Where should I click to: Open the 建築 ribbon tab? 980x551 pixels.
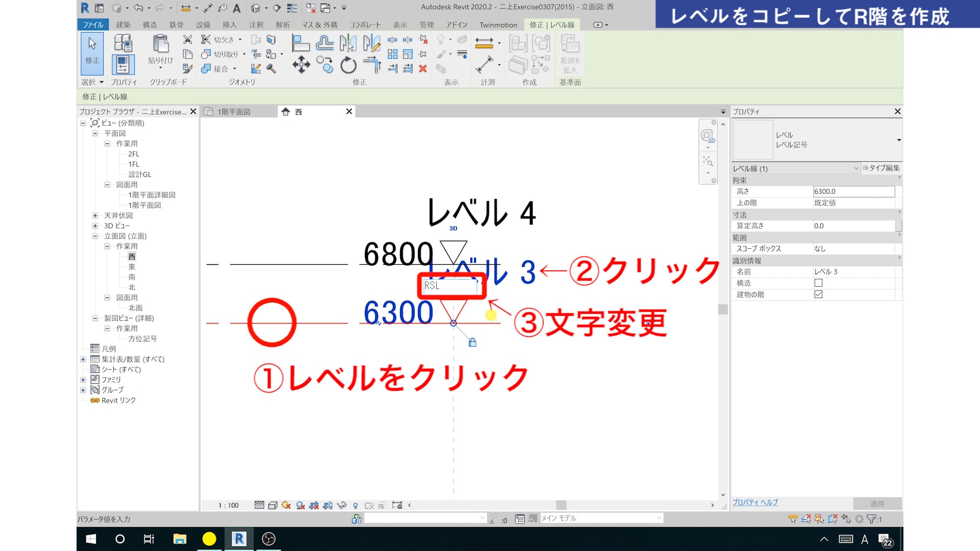click(x=123, y=24)
